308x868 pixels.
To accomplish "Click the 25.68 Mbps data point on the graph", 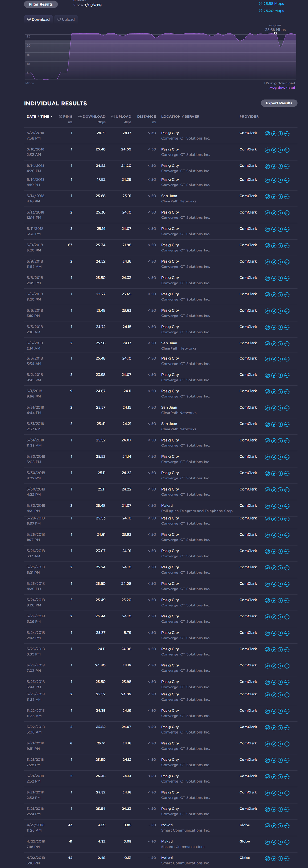I will [x=275, y=33].
